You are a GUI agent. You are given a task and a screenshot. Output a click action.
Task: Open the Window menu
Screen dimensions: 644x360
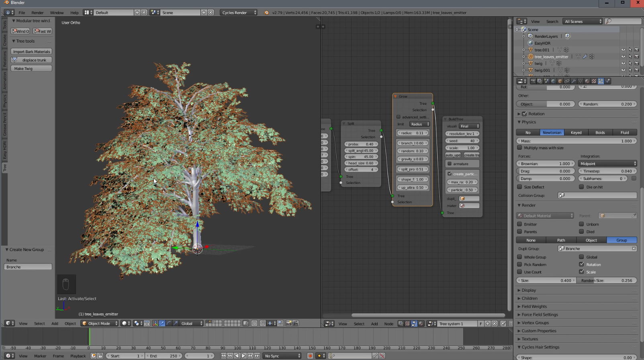click(57, 13)
